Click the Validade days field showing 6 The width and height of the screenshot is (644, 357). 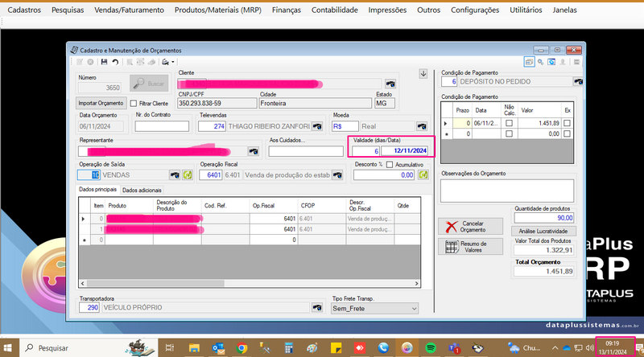click(x=365, y=151)
